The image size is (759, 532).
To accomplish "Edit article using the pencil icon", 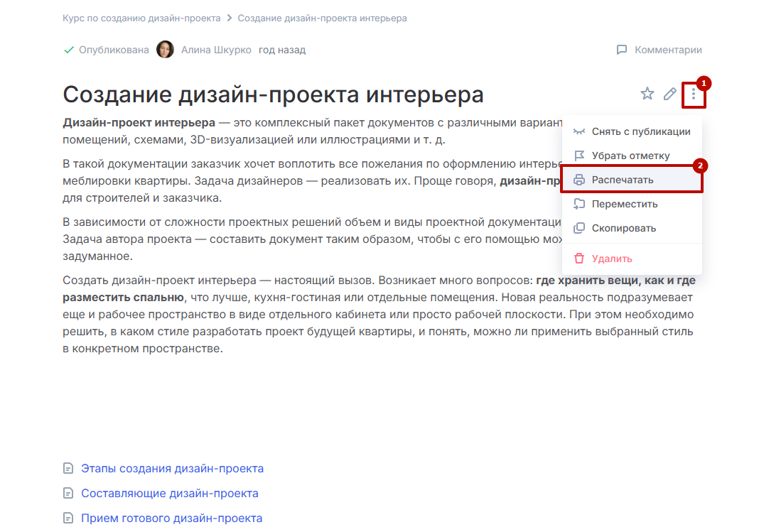I will click(x=670, y=94).
